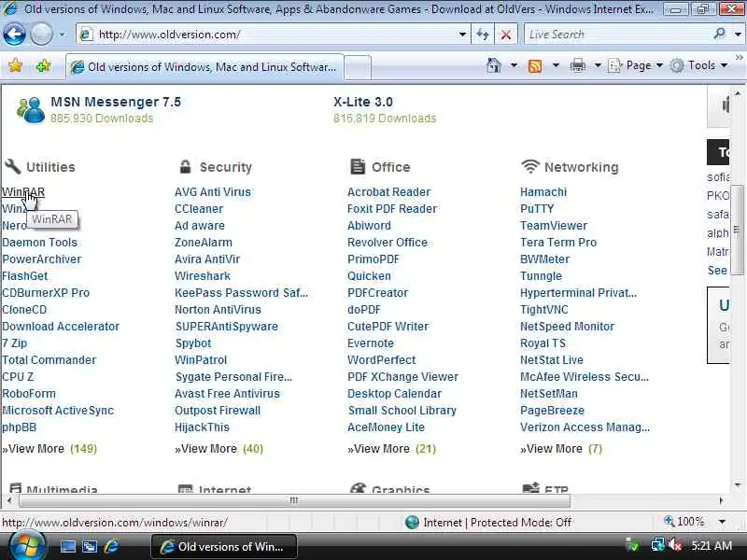Screen dimensions: 747x560
Task: Open the zoom level dropdown arrow
Action: [722, 522]
